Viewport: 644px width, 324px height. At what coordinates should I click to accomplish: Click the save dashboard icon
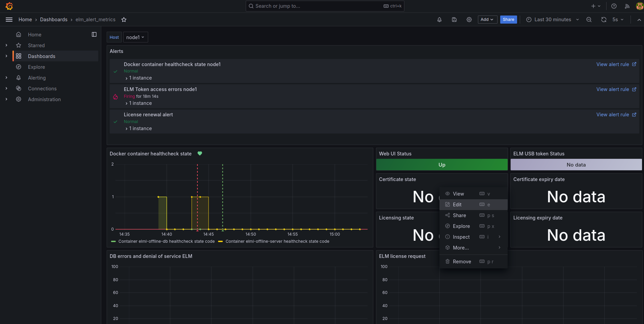(x=454, y=20)
